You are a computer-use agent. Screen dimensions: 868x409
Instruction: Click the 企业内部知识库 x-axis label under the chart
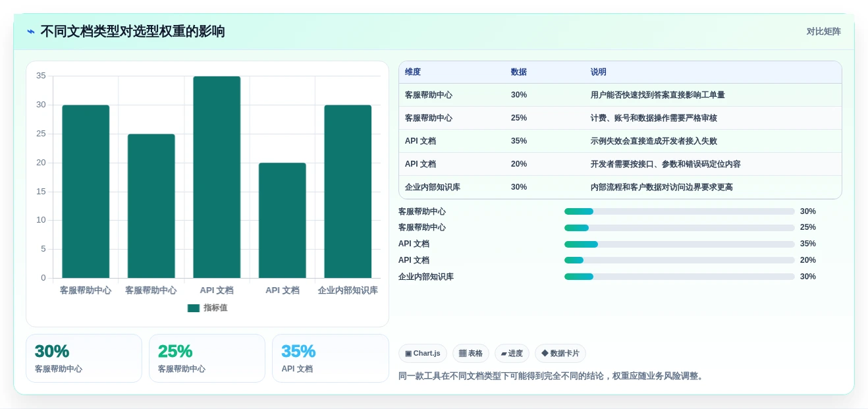[x=348, y=290]
